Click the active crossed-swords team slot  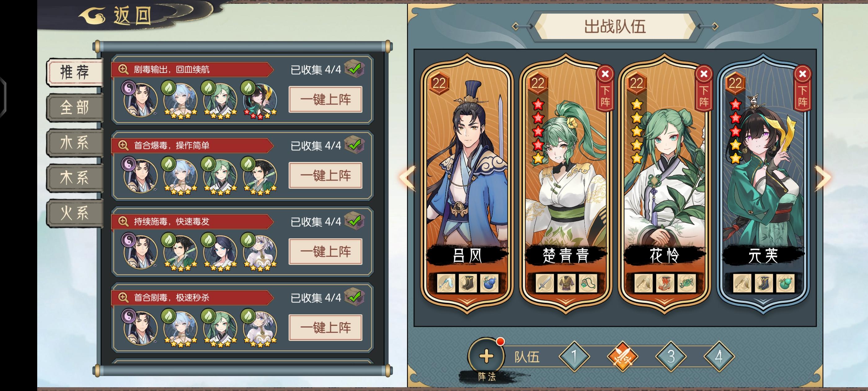pos(622,356)
